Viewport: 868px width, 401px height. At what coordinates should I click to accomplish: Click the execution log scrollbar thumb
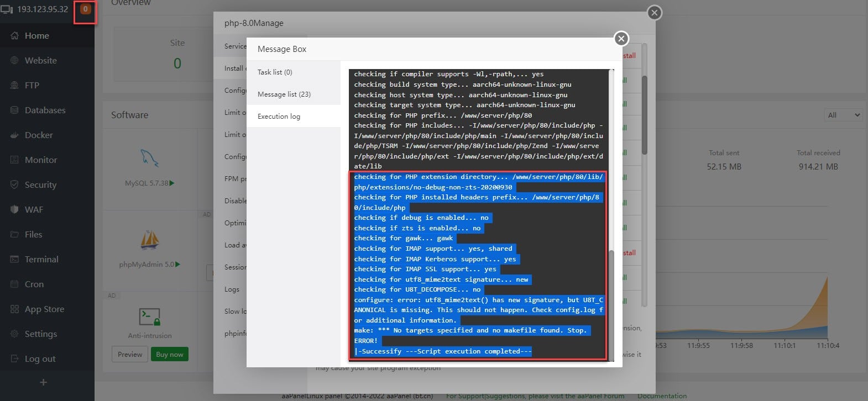click(611, 306)
